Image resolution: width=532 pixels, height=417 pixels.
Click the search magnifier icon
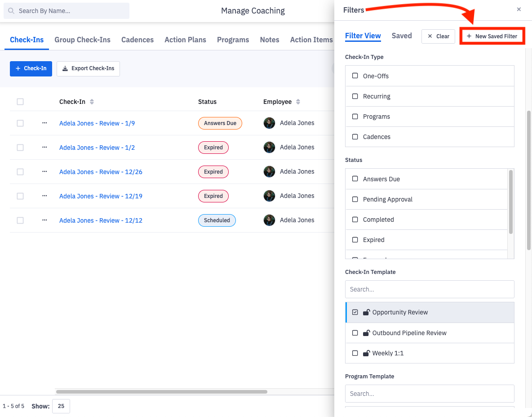[11, 11]
